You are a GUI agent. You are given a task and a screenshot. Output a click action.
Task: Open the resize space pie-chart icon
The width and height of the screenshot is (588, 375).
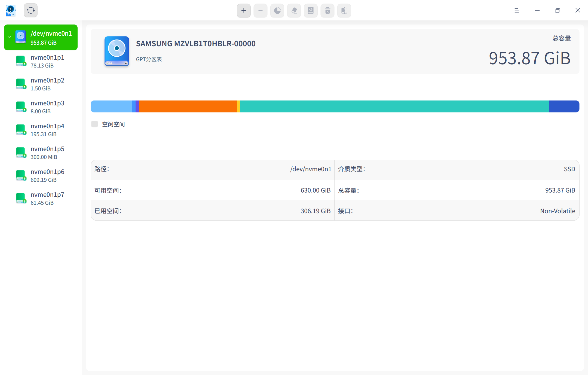coord(277,10)
